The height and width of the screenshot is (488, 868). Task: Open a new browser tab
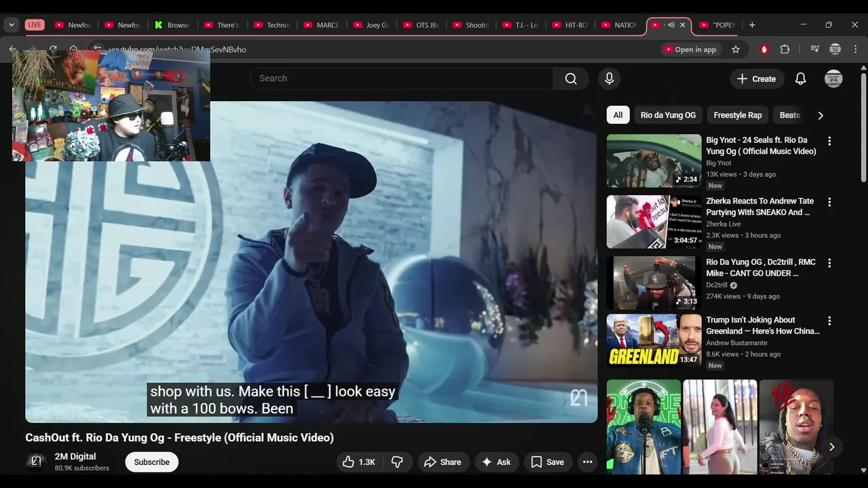point(752,25)
